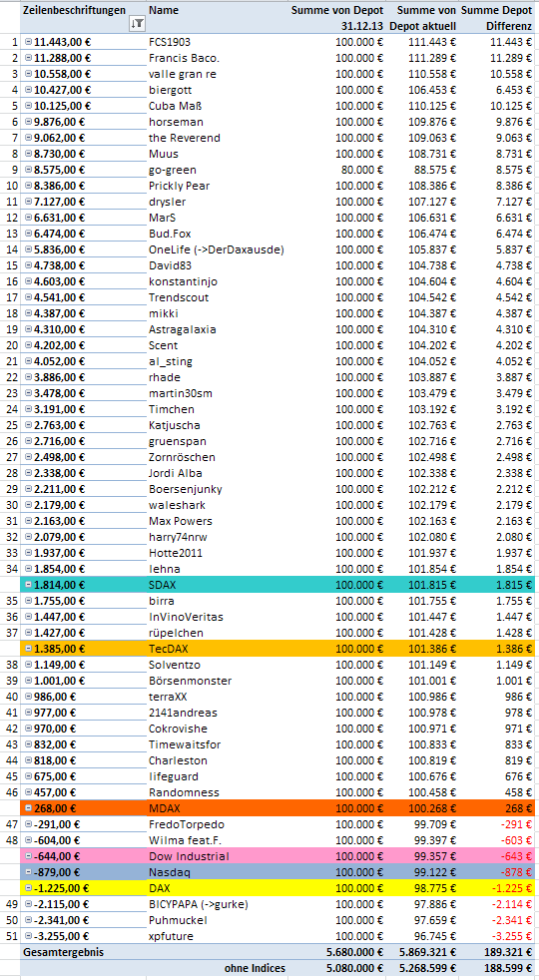Collapse the -291,00 € FredoTorpedo group
Viewport: 539px width, 980px height.
click(x=29, y=824)
